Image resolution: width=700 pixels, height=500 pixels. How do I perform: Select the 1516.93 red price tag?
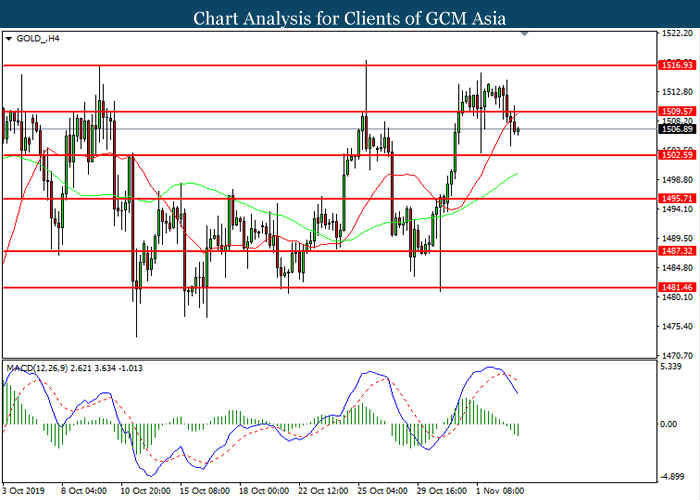coord(677,64)
